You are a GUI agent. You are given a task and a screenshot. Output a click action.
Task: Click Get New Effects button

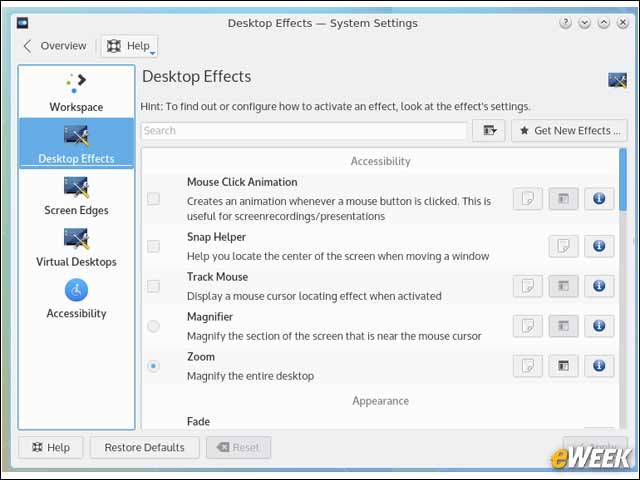click(569, 131)
